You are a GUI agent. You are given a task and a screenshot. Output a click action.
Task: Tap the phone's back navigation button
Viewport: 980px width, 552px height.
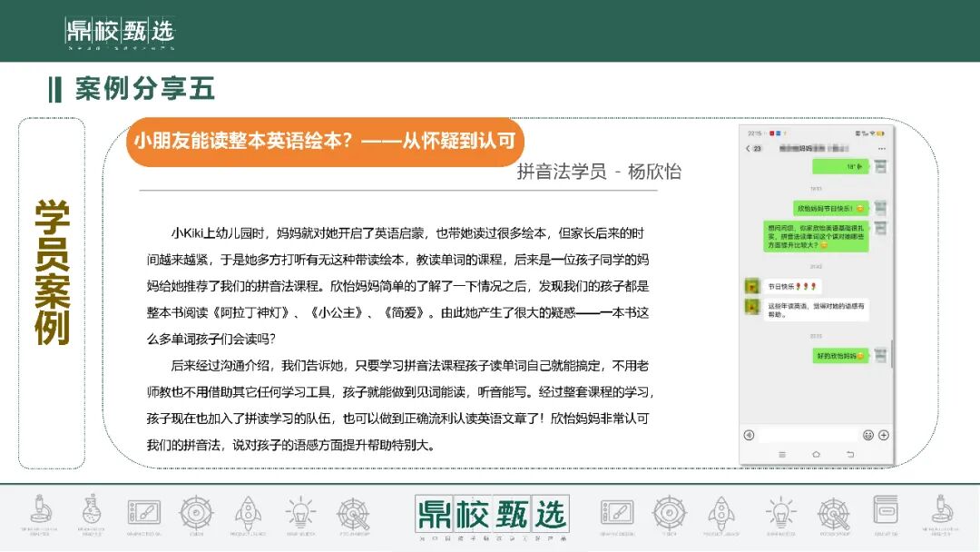point(850,455)
